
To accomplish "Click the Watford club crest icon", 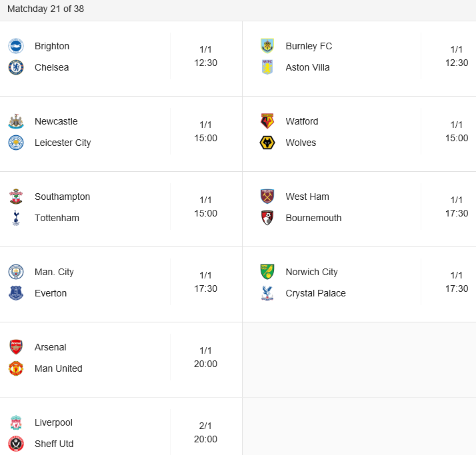I will click(x=267, y=121).
